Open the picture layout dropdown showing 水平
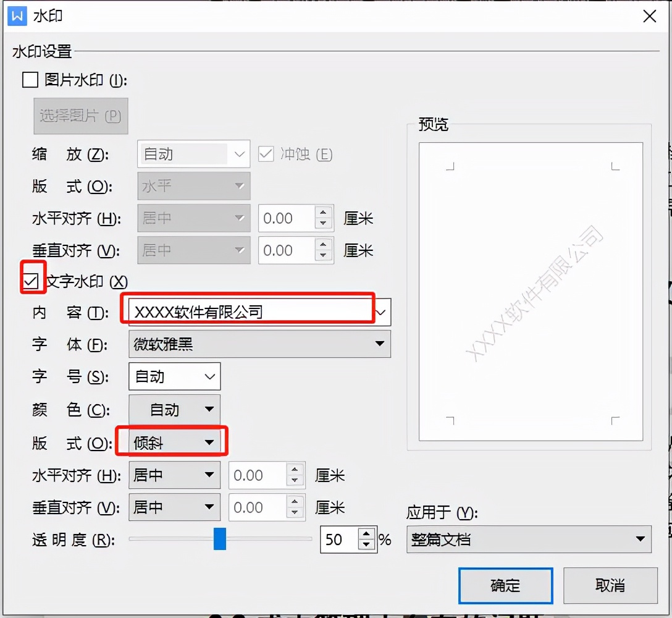This screenshot has height=618, width=672. (x=194, y=186)
